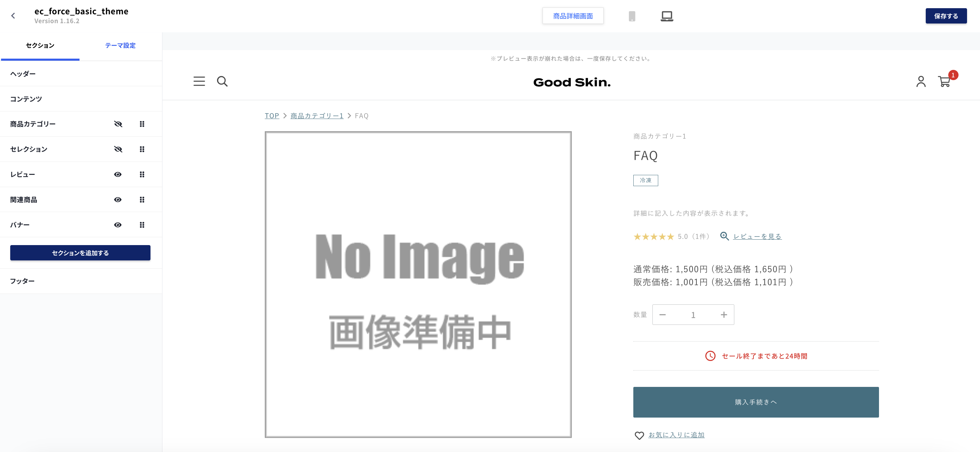The width and height of the screenshot is (980, 452).
Task: Switch to the テーマ設定 tab
Action: [120, 45]
